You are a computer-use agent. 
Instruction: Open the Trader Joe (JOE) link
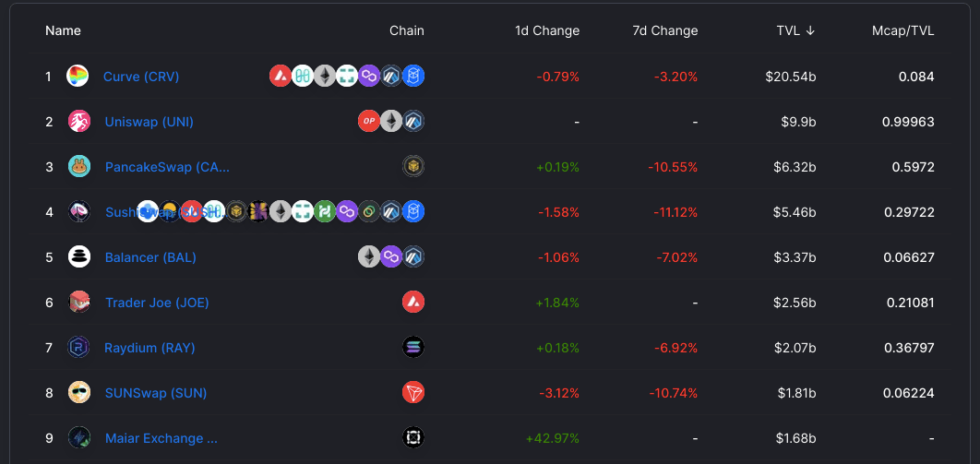click(x=157, y=303)
